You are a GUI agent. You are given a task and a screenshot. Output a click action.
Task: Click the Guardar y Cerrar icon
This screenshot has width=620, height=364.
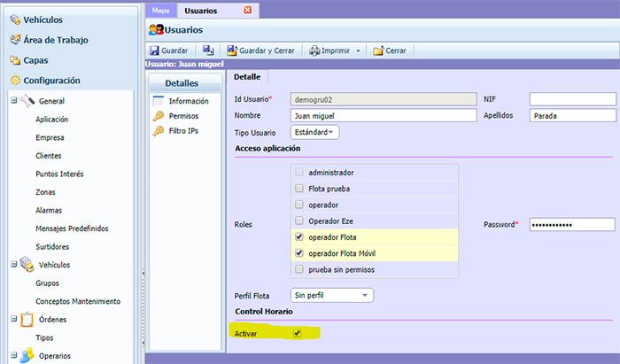coord(232,50)
